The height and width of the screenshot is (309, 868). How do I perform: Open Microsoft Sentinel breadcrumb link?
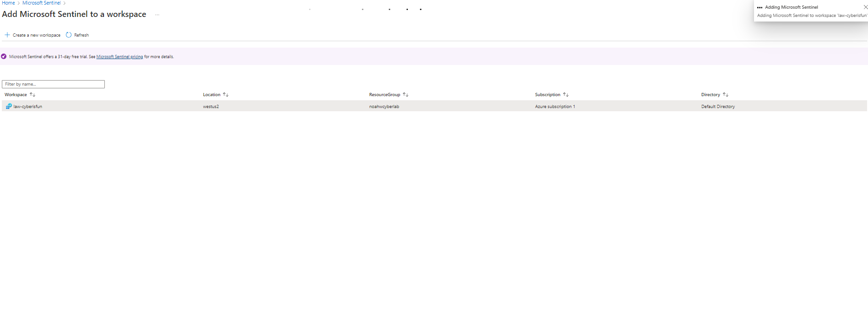coord(41,3)
